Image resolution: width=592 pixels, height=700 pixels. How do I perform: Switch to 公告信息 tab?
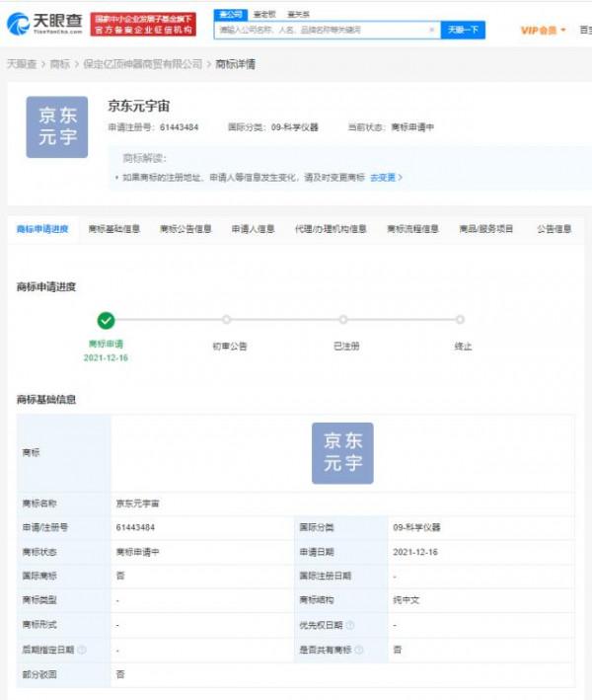555,229
